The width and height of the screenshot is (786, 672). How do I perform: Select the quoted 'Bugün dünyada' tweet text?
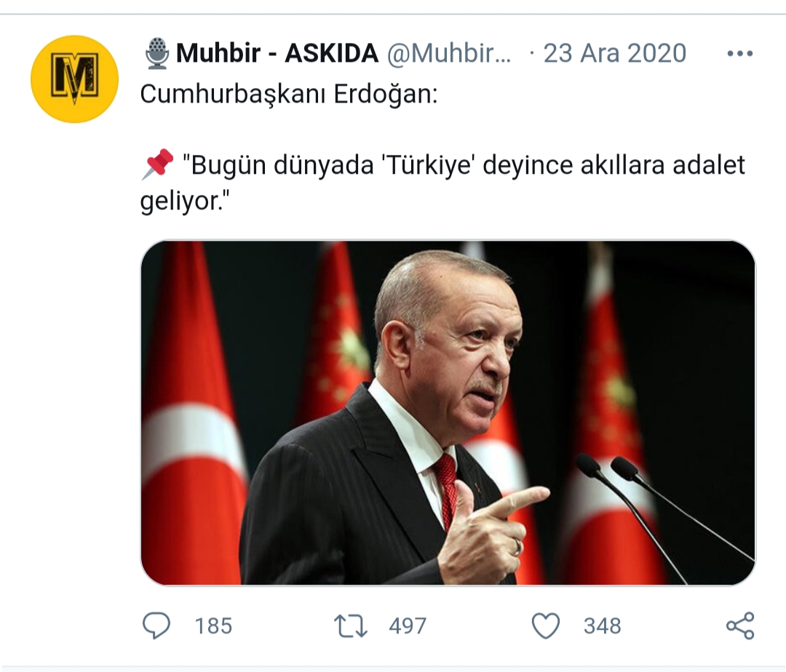pos(442,183)
